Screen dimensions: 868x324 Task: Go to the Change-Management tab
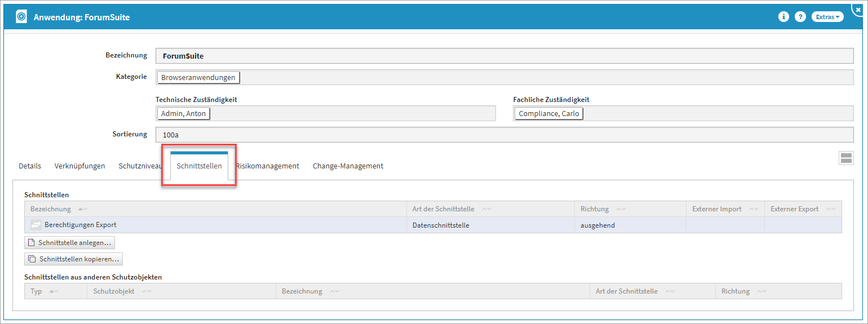348,166
